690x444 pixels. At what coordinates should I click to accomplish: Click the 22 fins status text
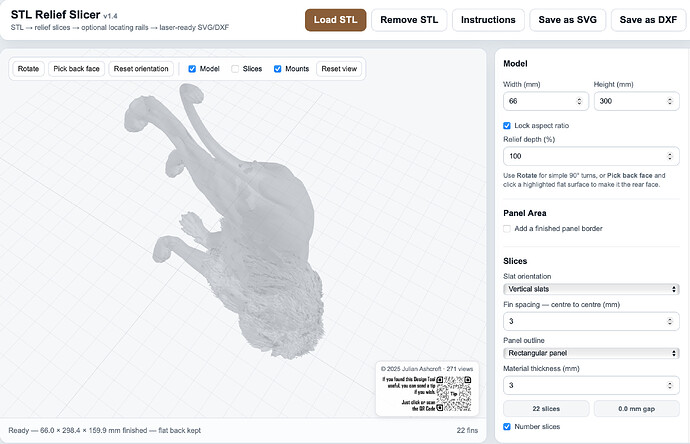tap(467, 430)
